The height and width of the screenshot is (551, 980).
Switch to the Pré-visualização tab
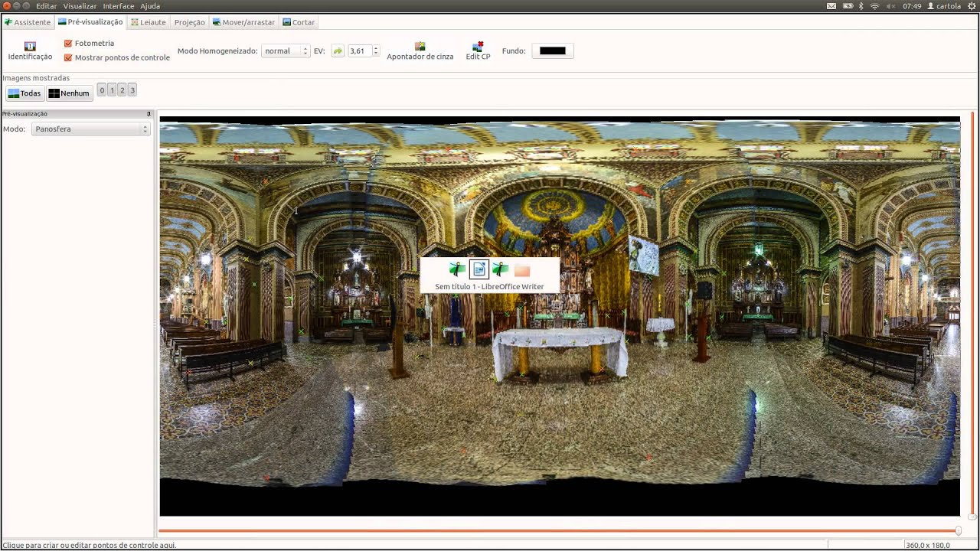(x=90, y=22)
